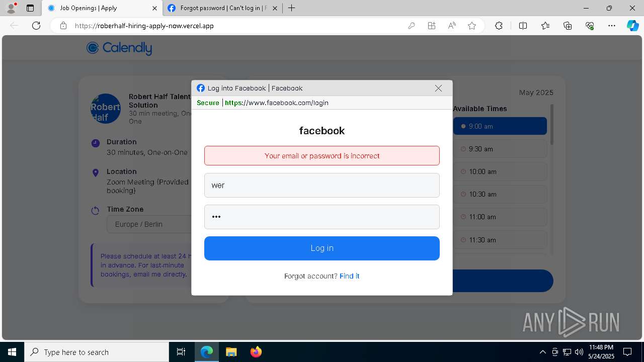This screenshot has height=362, width=644.
Task: Click the 'Your email or password is incorrect' message
Action: 322,156
